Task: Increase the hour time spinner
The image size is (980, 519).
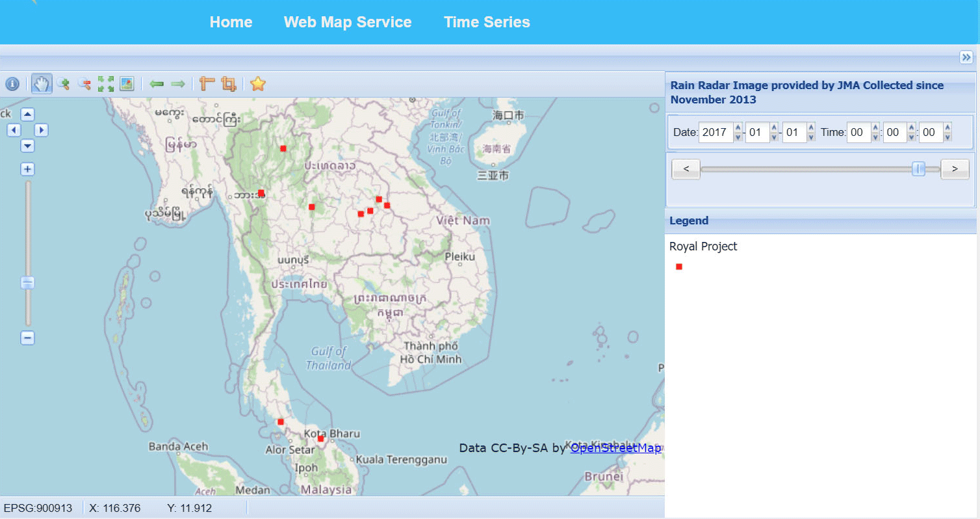Action: pyautogui.click(x=875, y=128)
